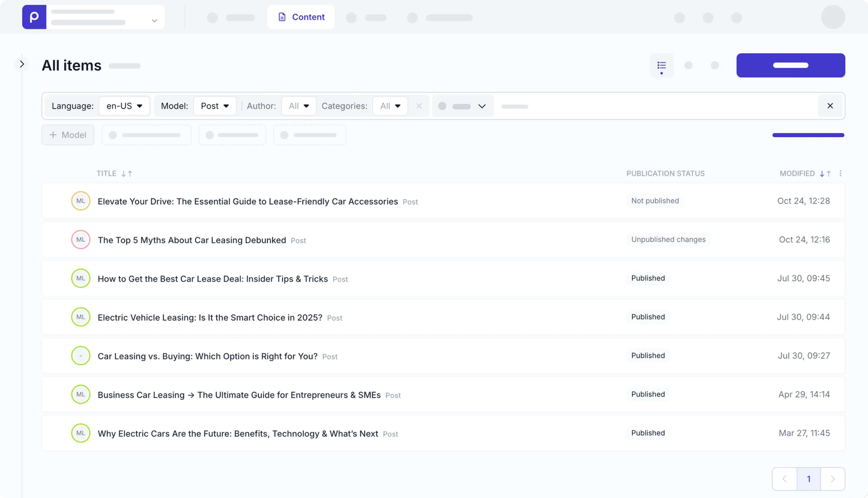Click the X icon to dismiss the filter bar
The height and width of the screenshot is (498, 868).
coord(830,106)
